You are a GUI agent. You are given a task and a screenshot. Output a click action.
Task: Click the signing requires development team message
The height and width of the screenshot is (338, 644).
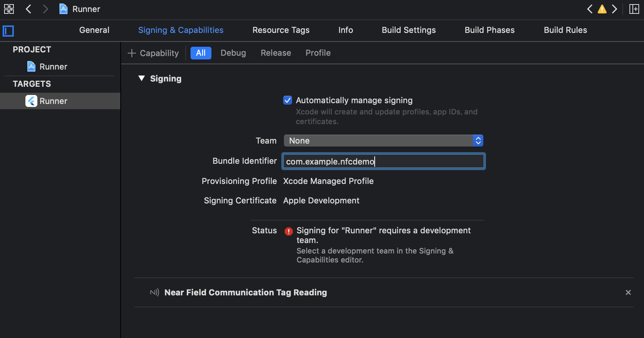click(x=384, y=235)
